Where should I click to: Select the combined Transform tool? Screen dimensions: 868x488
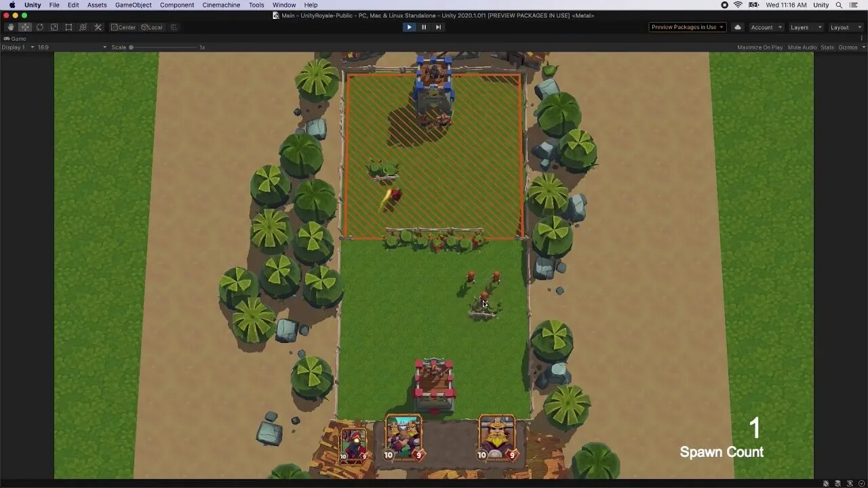[x=83, y=27]
